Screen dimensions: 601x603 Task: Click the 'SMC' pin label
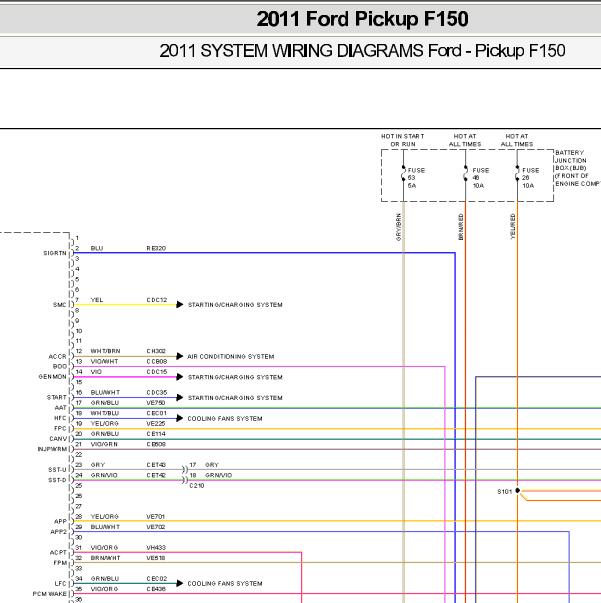tap(60, 305)
